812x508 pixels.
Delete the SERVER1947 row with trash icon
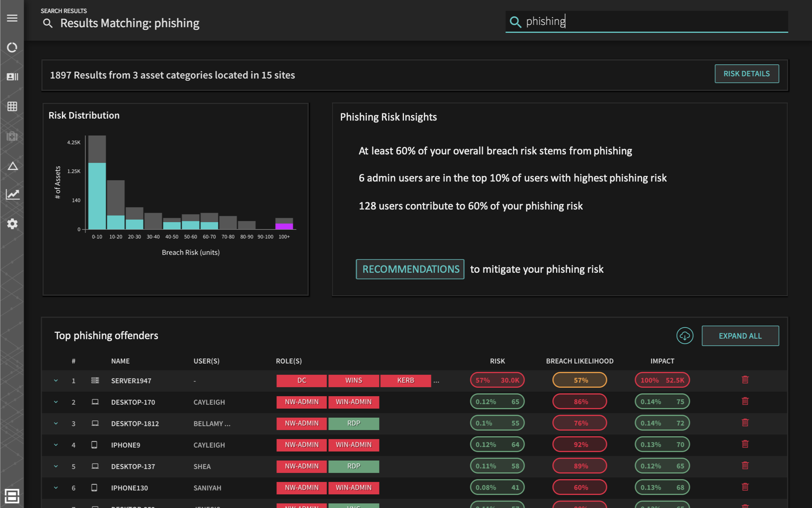(745, 380)
